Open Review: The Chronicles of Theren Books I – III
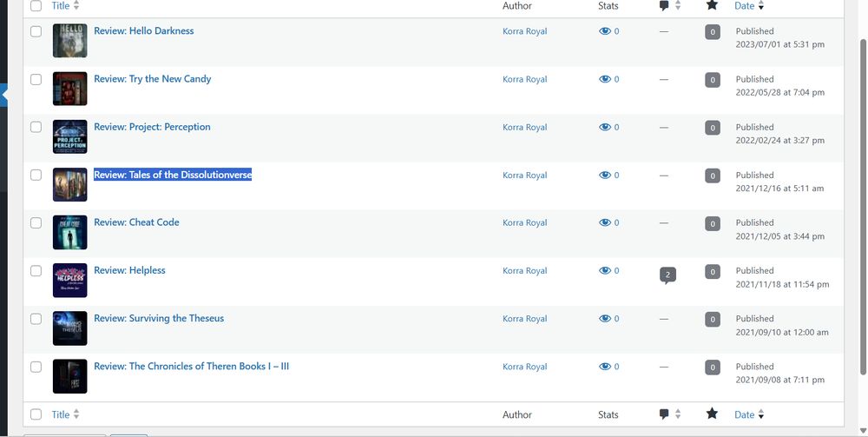 click(192, 366)
